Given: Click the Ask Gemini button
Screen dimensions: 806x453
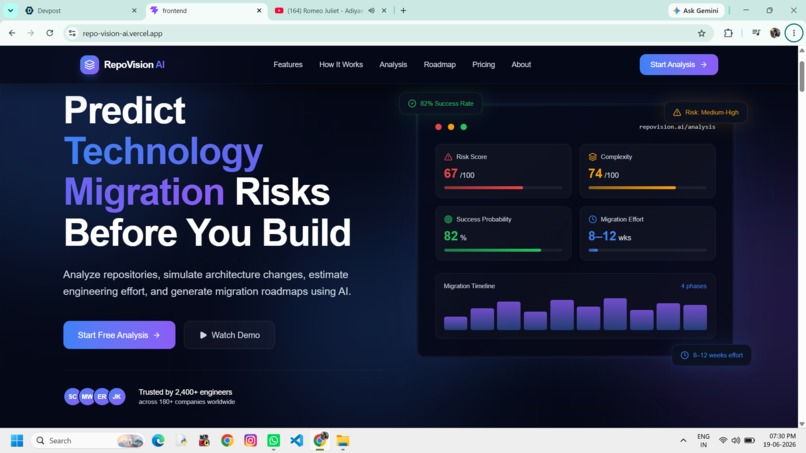Looking at the screenshot, I should pos(697,10).
